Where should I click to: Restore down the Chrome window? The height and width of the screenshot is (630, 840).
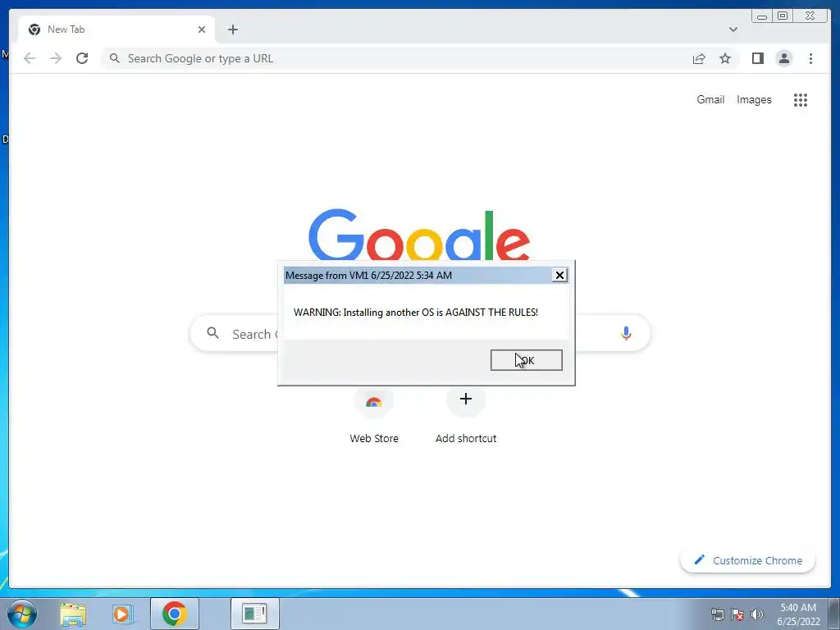pos(782,16)
